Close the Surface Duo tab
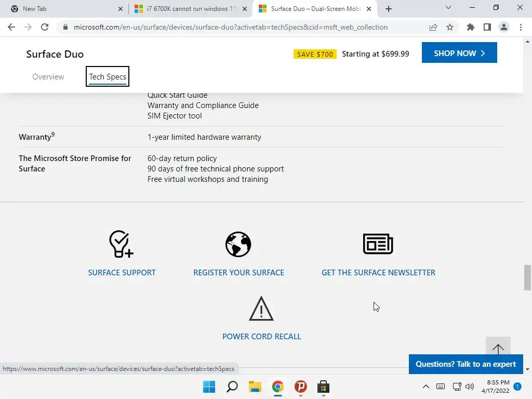Image resolution: width=532 pixels, height=399 pixels. click(369, 9)
